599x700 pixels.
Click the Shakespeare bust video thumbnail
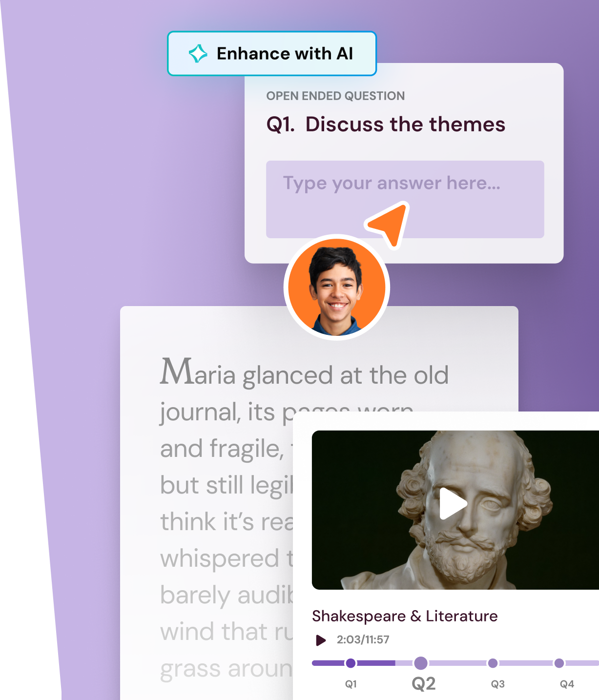tap(455, 510)
